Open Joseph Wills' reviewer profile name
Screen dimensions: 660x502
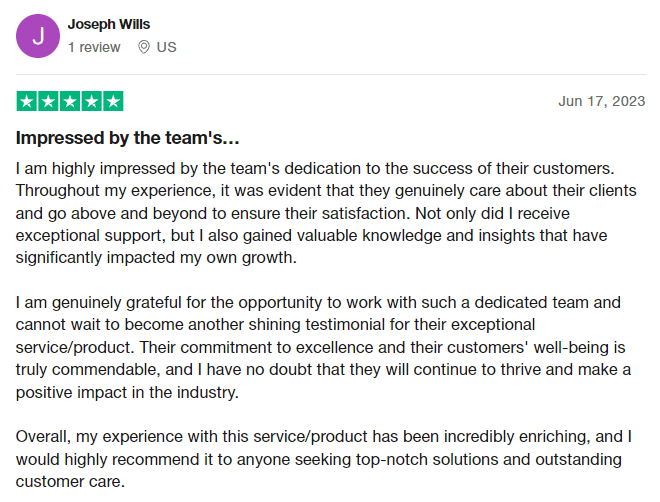pos(109,24)
